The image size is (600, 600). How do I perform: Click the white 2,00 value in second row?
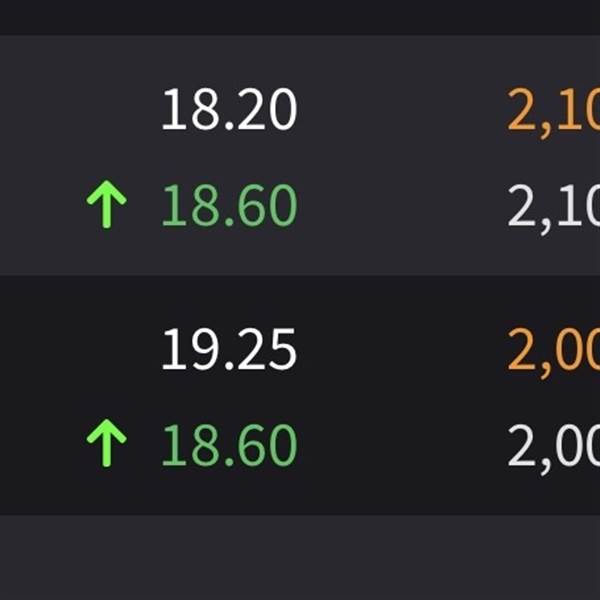click(553, 446)
